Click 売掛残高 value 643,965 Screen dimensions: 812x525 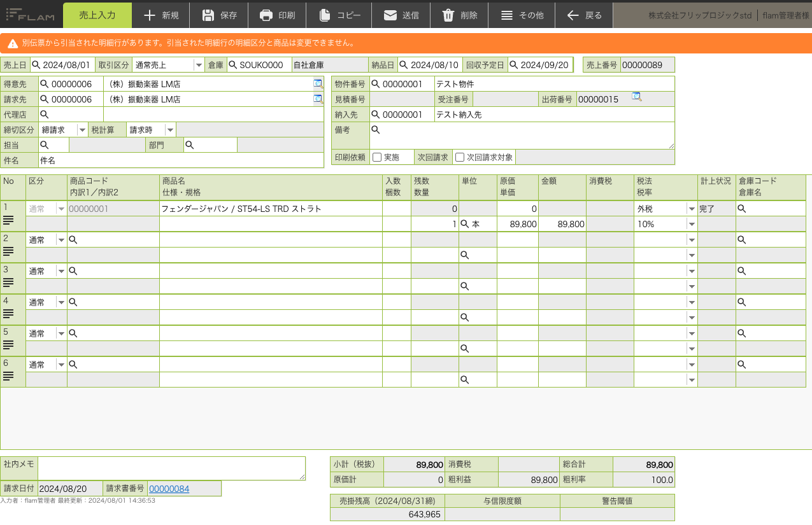387,514
